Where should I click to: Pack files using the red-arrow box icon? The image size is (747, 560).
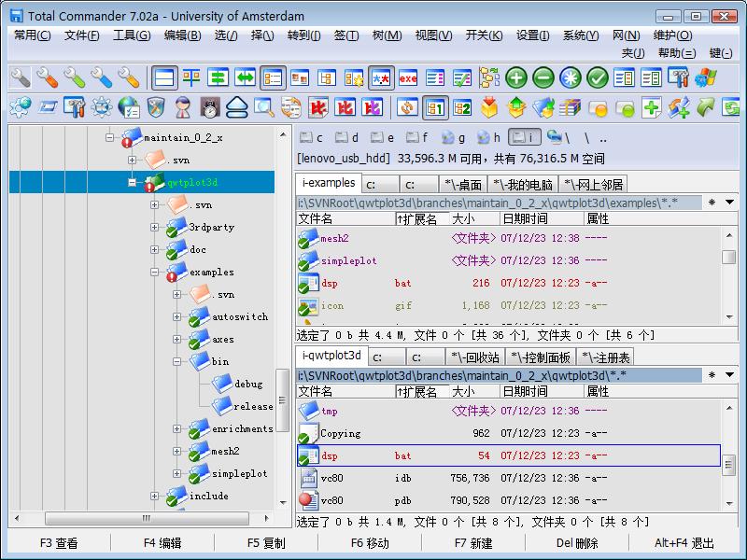pyautogui.click(x=489, y=107)
